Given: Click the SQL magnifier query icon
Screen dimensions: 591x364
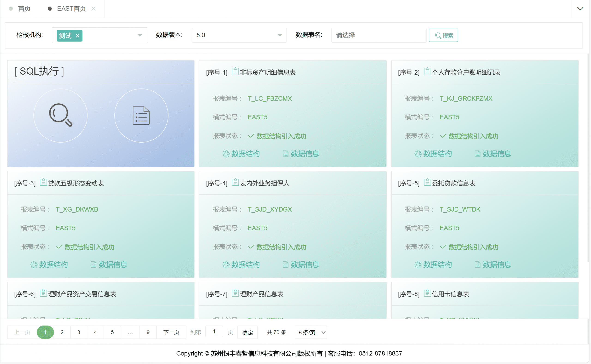Looking at the screenshot, I should (60, 115).
